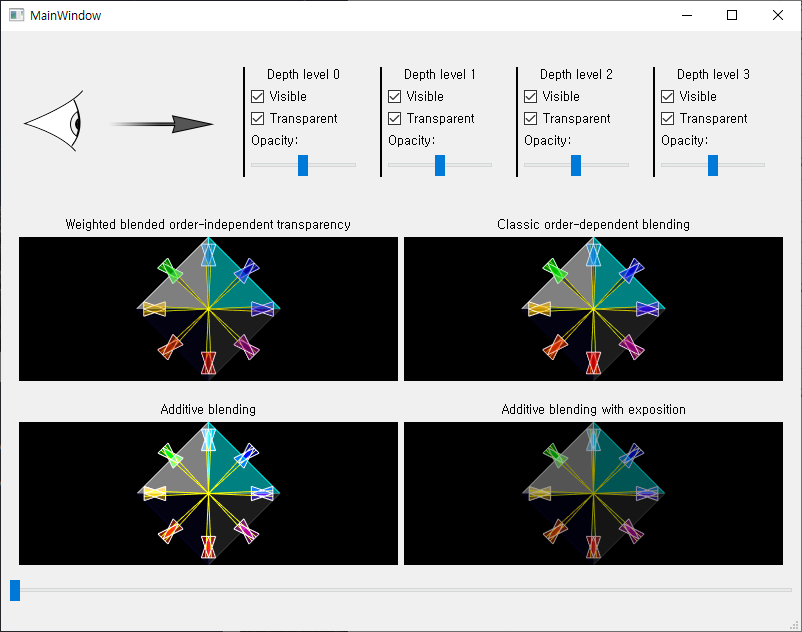Click 'Classic order-dependent blending' label
Screen dimensions: 802x632
pyautogui.click(x=593, y=224)
